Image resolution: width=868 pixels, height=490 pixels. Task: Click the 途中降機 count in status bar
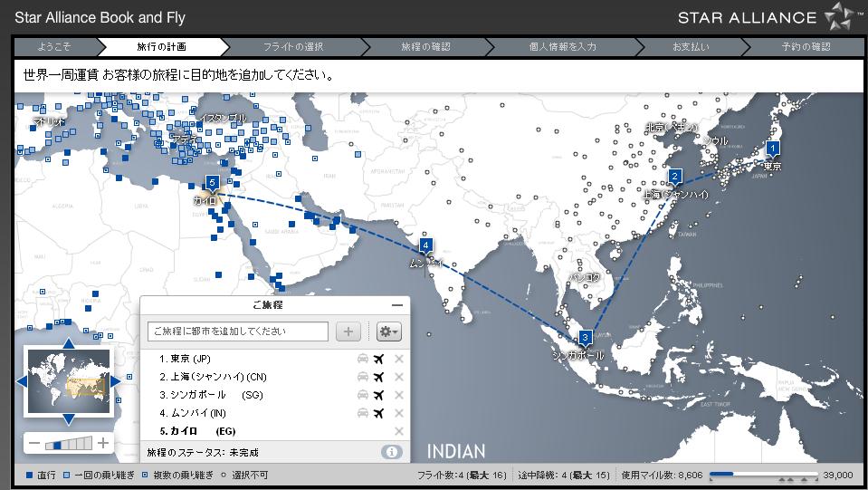pos(564,475)
